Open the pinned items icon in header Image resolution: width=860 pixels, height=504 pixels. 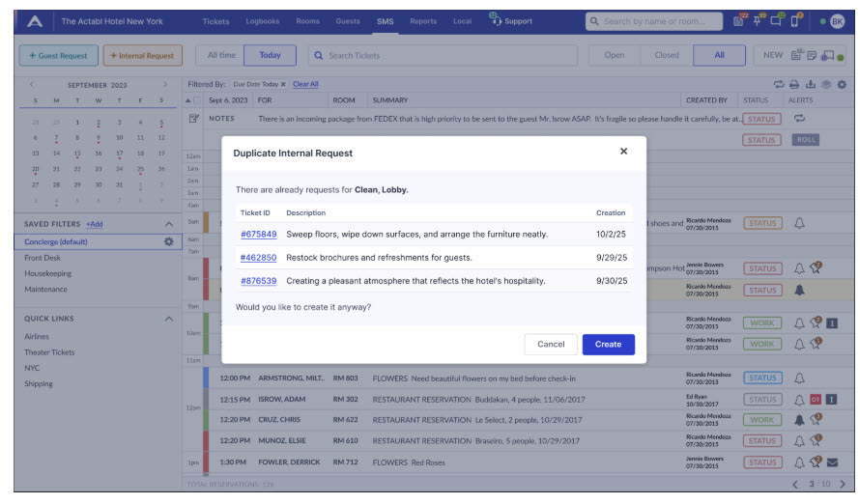758,21
